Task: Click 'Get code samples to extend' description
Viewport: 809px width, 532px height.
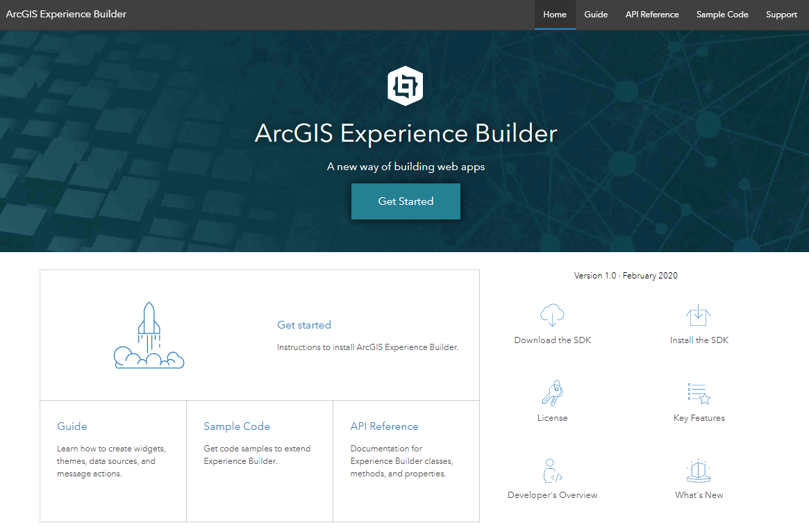Action: (x=257, y=455)
